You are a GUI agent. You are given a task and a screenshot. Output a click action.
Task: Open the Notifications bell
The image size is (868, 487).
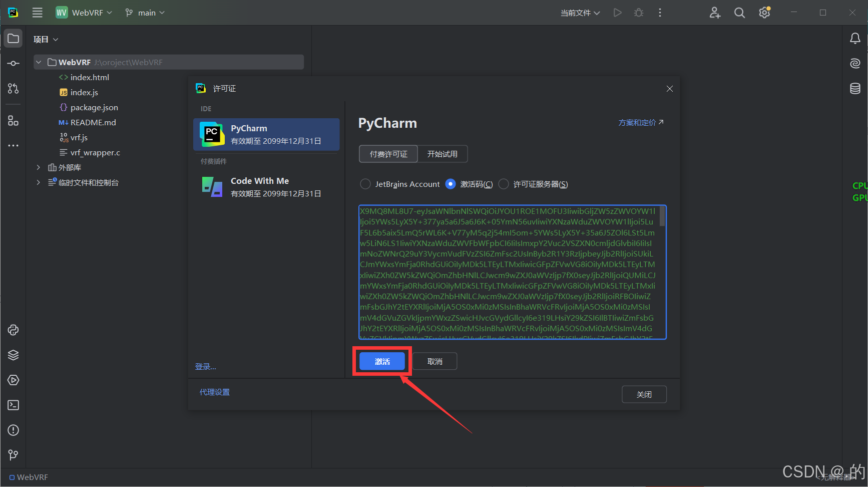click(855, 39)
